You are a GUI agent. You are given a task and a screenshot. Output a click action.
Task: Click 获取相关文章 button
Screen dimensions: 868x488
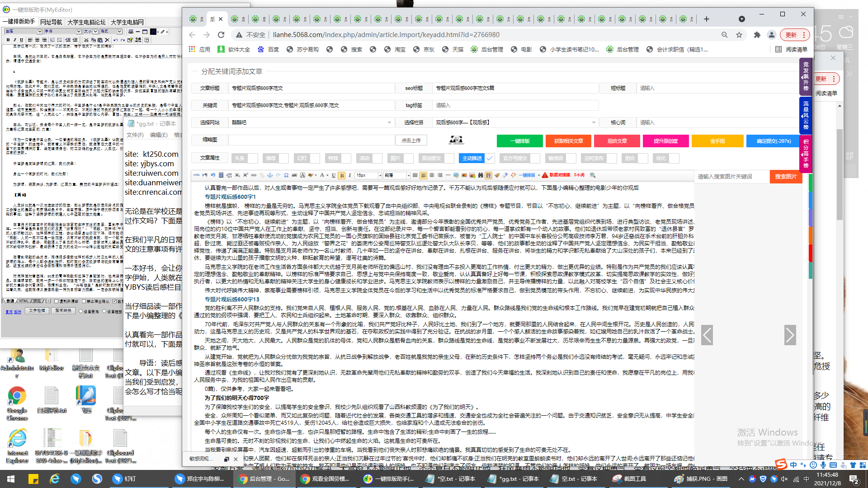tap(568, 141)
